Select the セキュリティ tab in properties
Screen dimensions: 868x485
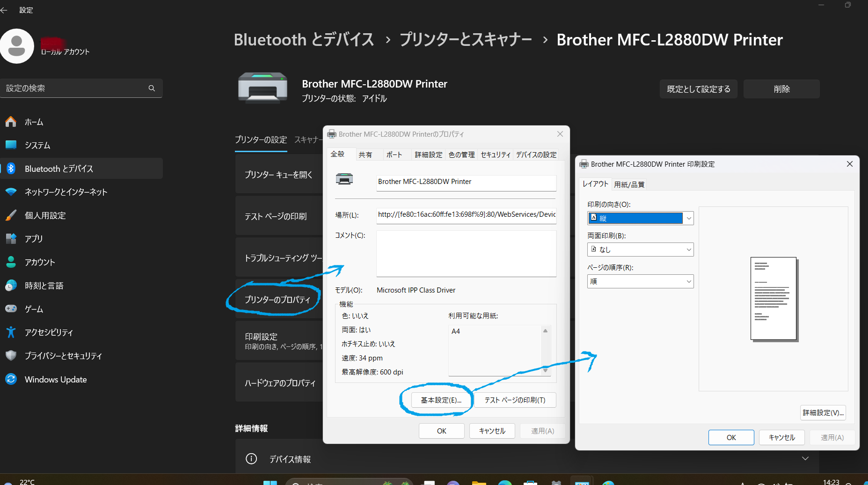(x=495, y=155)
